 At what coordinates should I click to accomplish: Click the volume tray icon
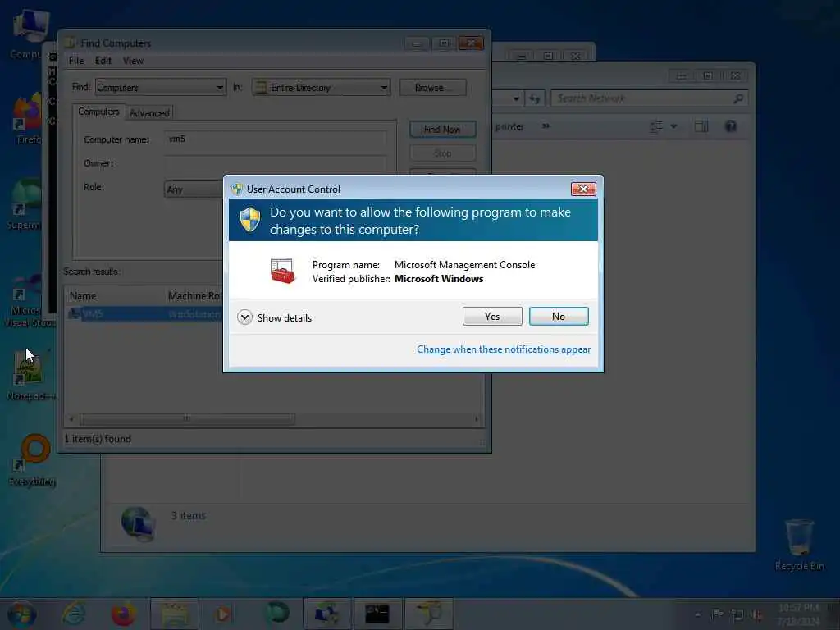click(x=757, y=615)
